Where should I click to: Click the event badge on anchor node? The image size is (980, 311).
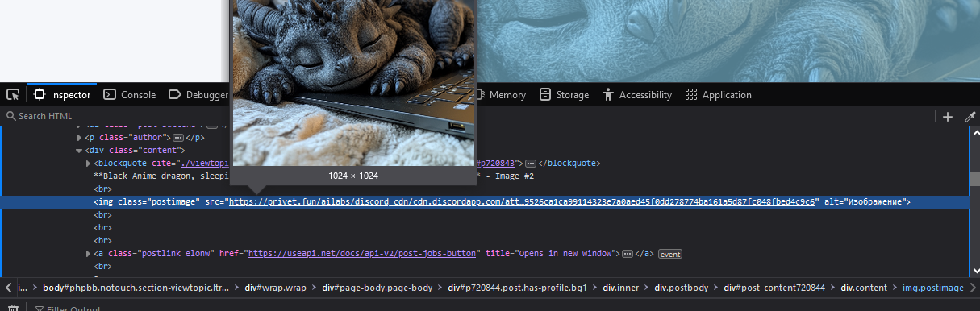pos(670,254)
